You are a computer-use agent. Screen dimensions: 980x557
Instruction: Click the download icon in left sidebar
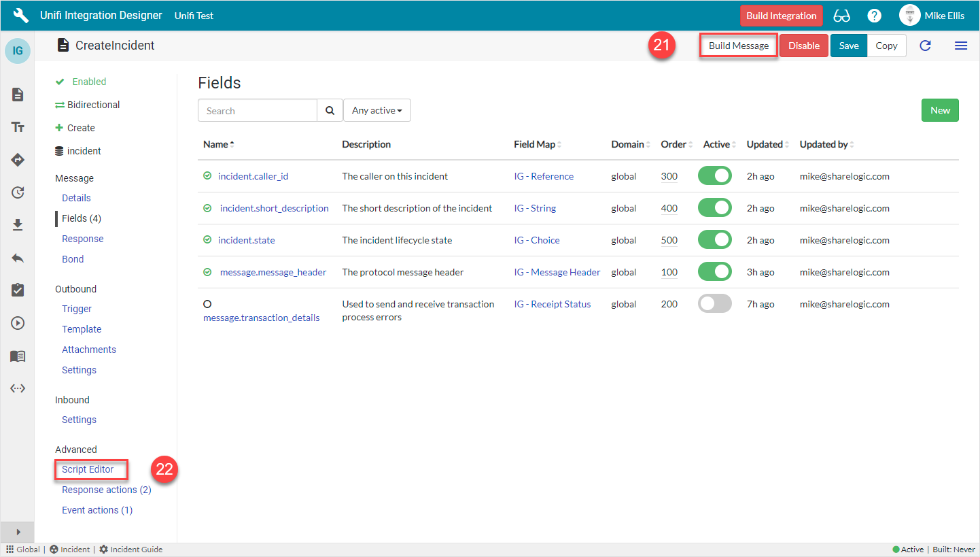[18, 225]
